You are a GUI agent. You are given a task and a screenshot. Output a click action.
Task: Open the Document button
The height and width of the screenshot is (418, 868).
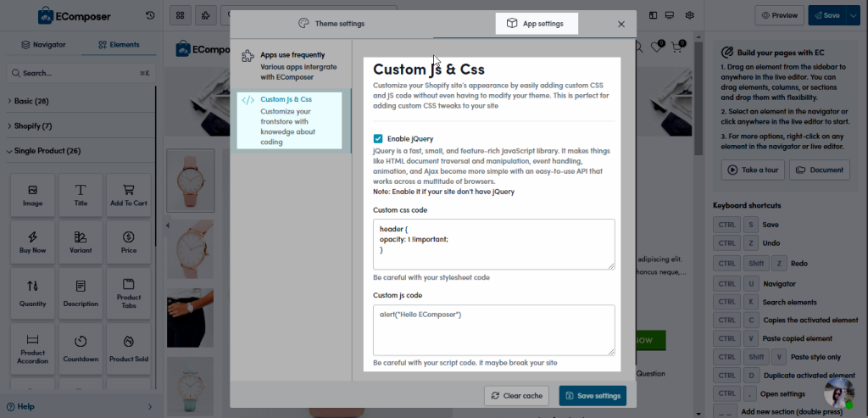point(820,170)
